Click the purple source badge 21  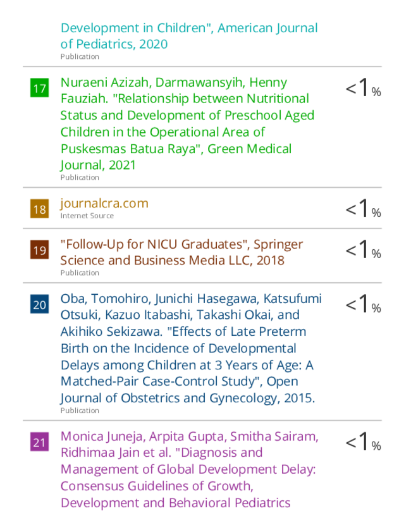tap(39, 442)
